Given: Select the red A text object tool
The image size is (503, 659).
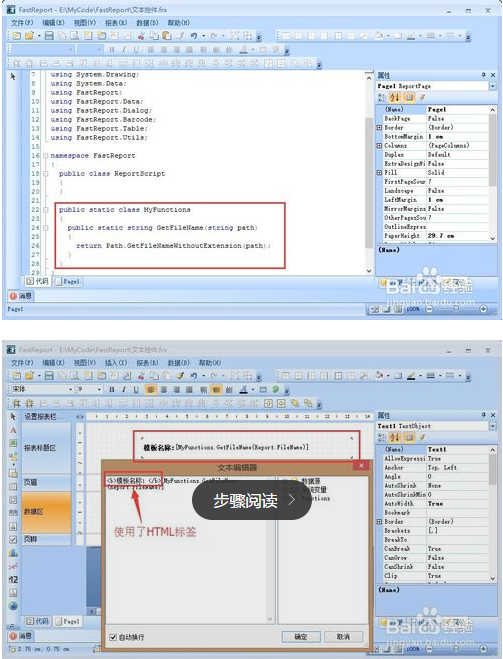Looking at the screenshot, I should point(13,430).
